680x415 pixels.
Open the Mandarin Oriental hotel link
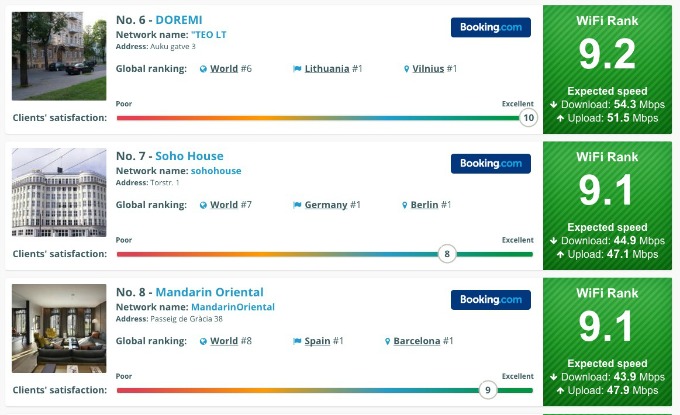209,292
